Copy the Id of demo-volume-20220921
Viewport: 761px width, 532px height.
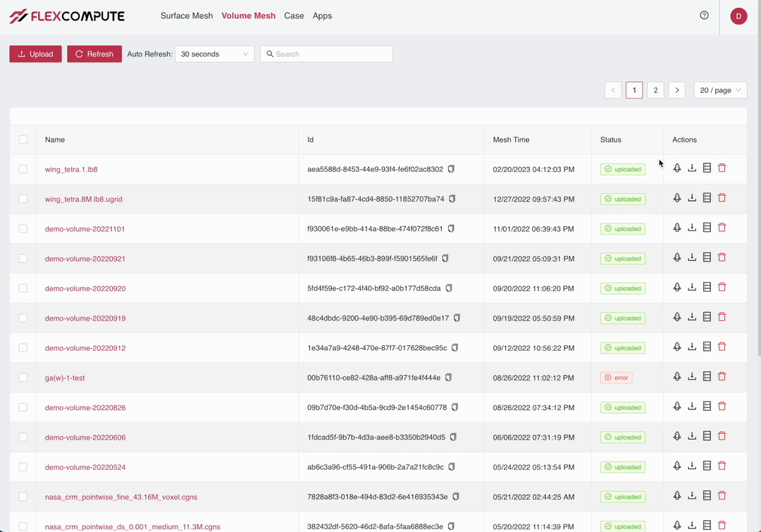coord(445,259)
